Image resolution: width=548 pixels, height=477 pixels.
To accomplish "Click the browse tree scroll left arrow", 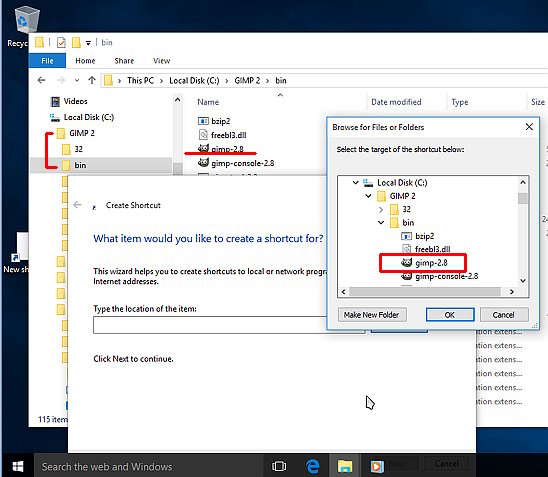I will point(344,291).
